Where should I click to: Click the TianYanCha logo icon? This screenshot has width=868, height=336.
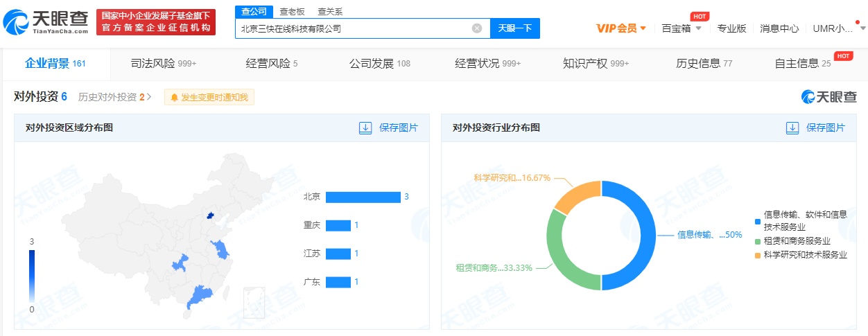point(17,23)
